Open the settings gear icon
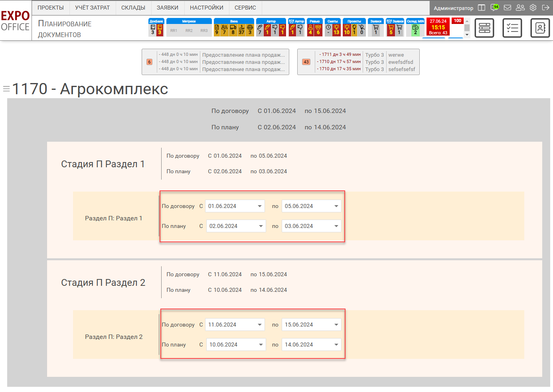Screen dimensions: 553x392 point(533,8)
